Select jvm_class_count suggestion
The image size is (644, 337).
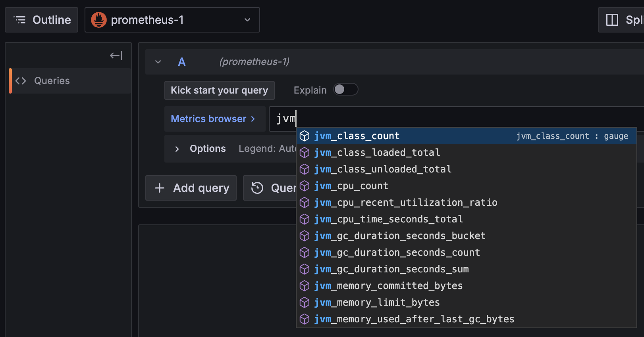point(467,136)
